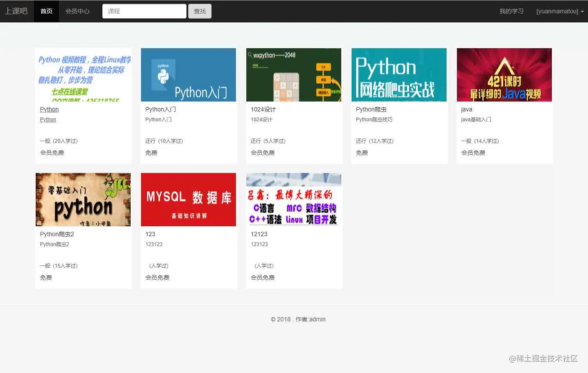Go to the 首页 nav tab
Image resolution: width=588 pixels, height=373 pixels.
click(x=46, y=11)
